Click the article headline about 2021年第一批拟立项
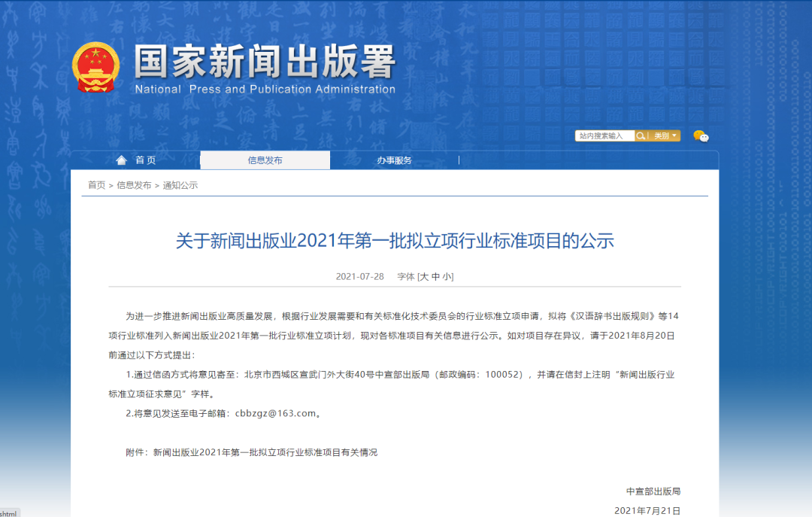Image resolution: width=812 pixels, height=517 pixels. coord(395,241)
